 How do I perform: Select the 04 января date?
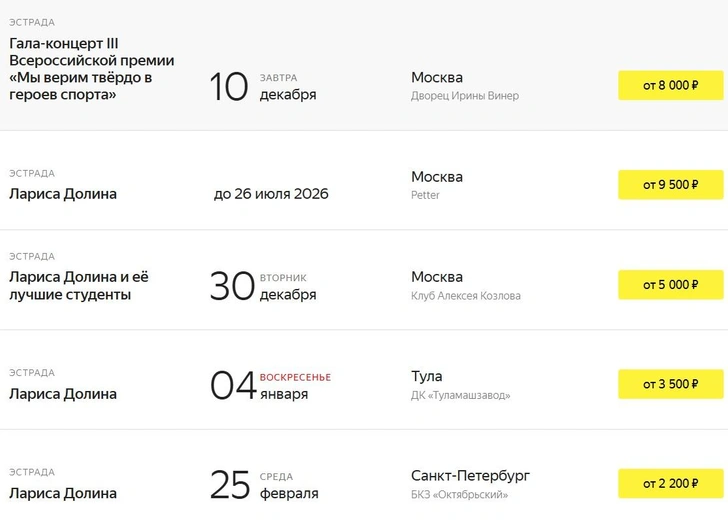tap(269, 386)
